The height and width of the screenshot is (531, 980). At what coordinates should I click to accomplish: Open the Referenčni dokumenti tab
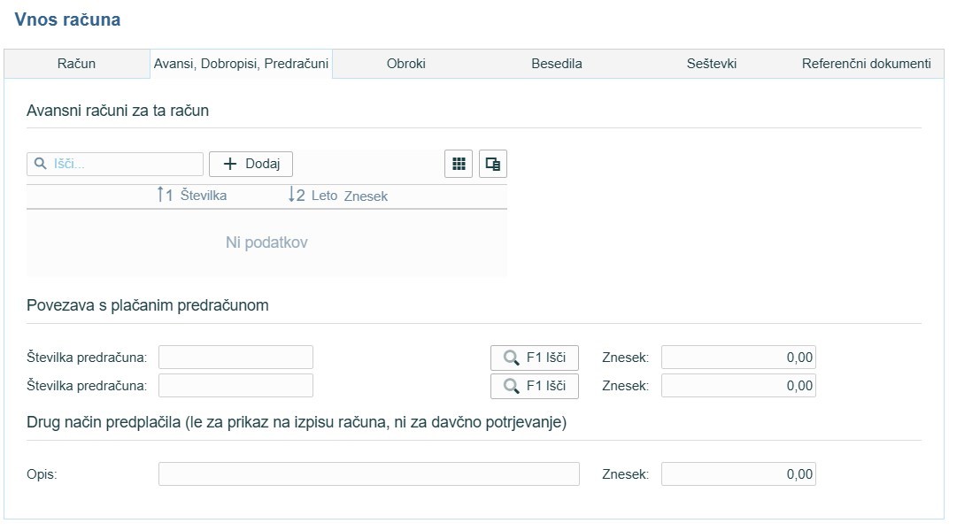tap(866, 64)
